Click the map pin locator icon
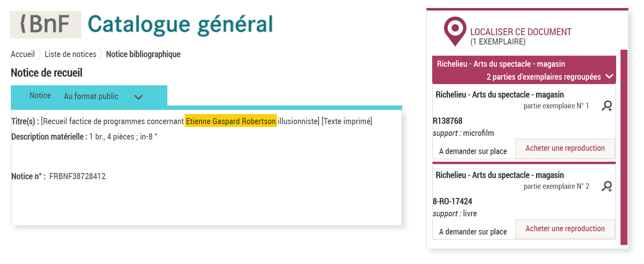 (x=455, y=30)
